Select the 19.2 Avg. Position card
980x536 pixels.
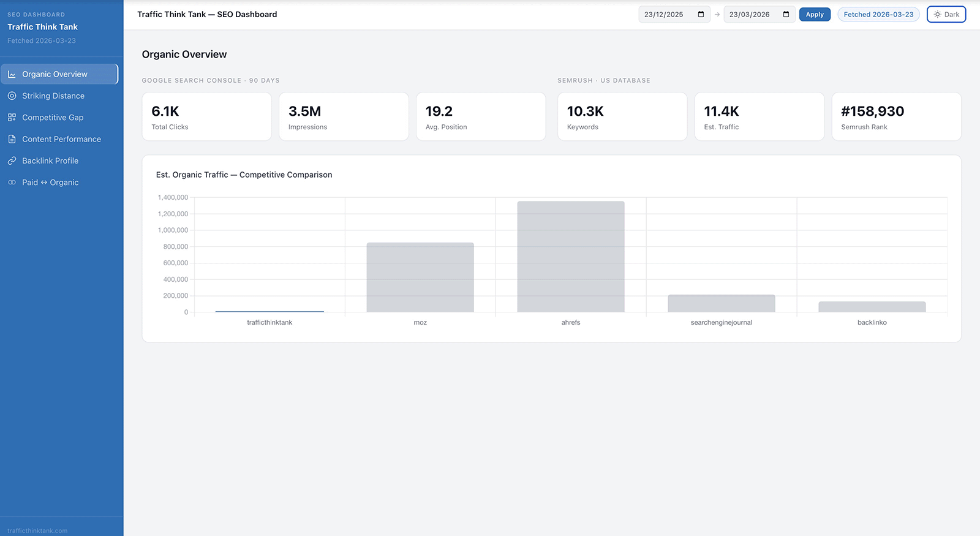[481, 116]
